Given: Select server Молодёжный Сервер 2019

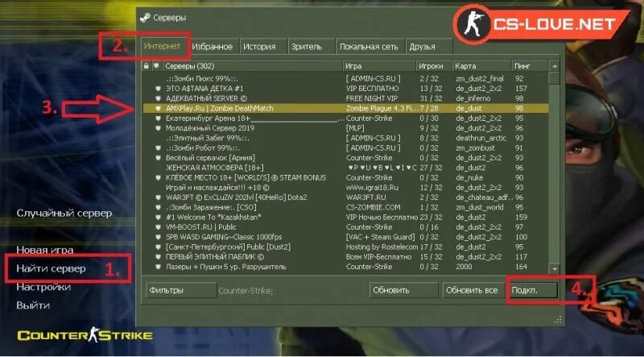Looking at the screenshot, I should point(345,128).
